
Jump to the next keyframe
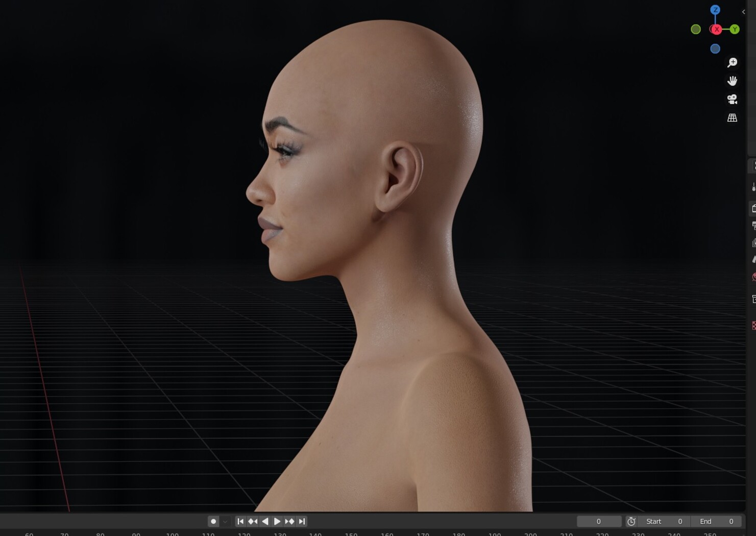[289, 521]
